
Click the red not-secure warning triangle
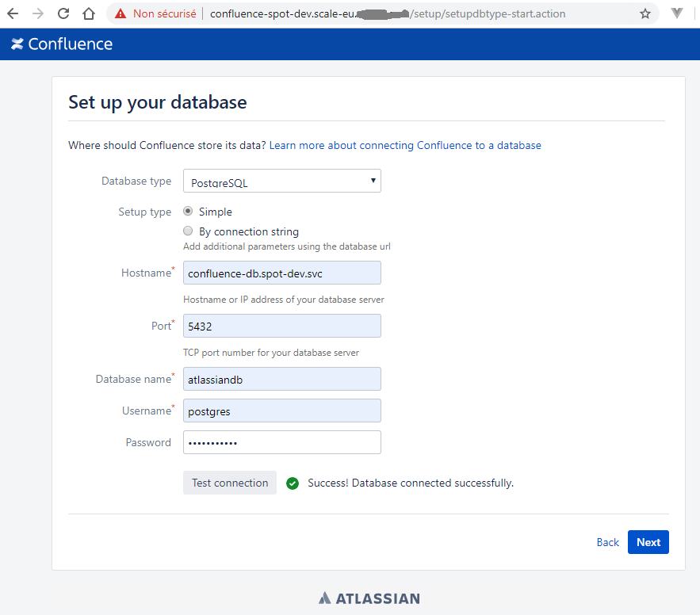tap(120, 13)
